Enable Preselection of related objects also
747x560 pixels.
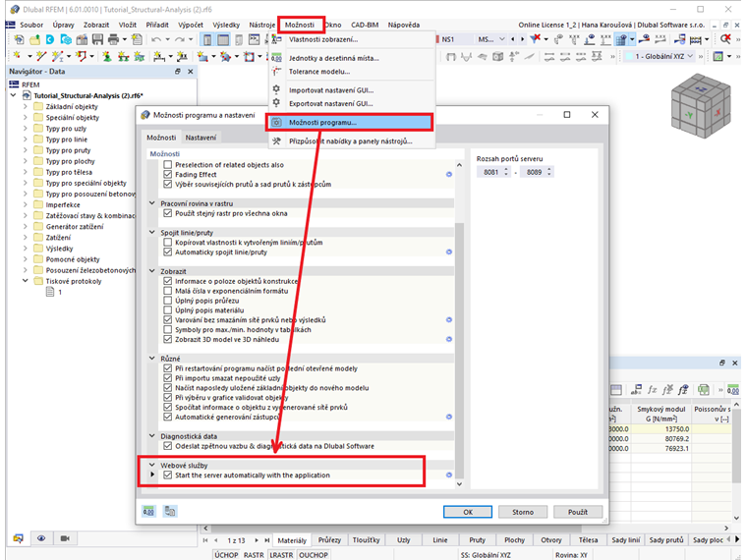(x=167, y=164)
